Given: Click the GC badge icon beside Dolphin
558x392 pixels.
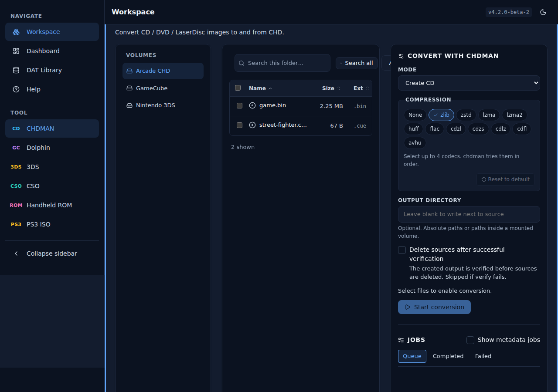Looking at the screenshot, I should pyautogui.click(x=16, y=148).
